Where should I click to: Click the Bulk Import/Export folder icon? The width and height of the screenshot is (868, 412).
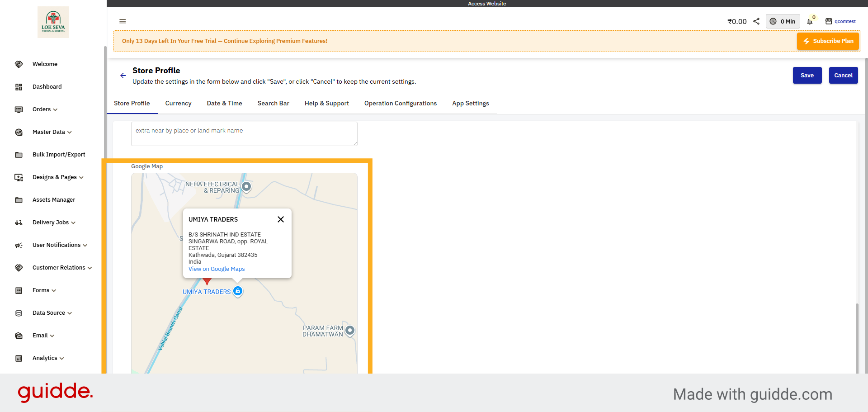[x=19, y=155]
